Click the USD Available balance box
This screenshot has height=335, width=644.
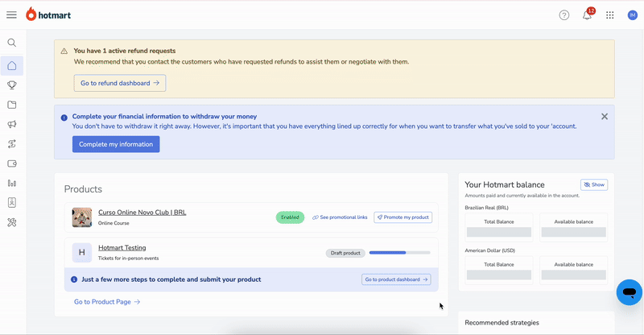point(574,270)
